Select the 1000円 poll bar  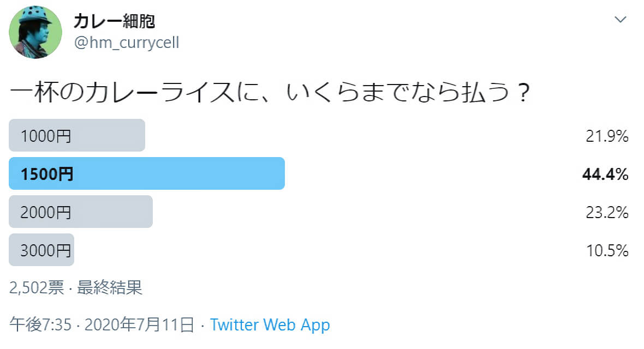pos(77,135)
